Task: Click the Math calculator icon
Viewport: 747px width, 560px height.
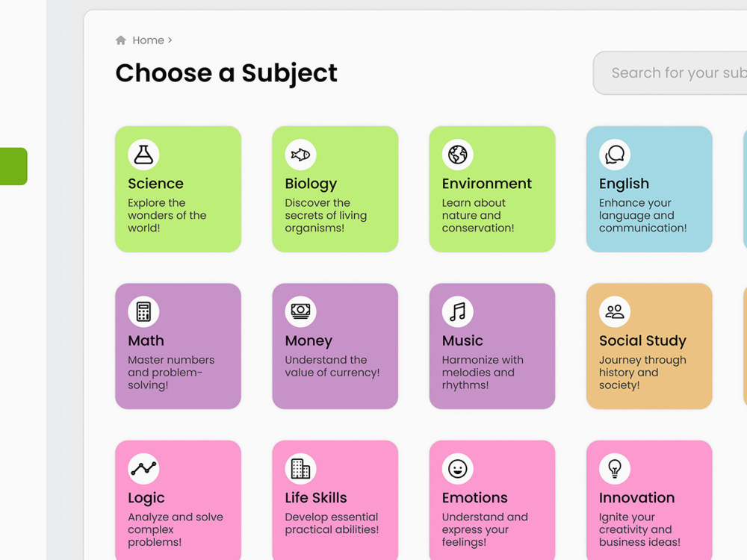Action: tap(143, 311)
